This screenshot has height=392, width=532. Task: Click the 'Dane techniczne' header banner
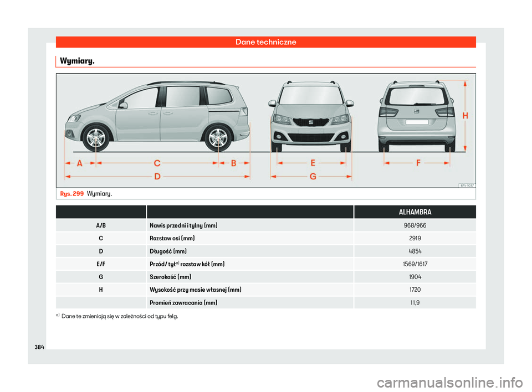[x=265, y=42]
